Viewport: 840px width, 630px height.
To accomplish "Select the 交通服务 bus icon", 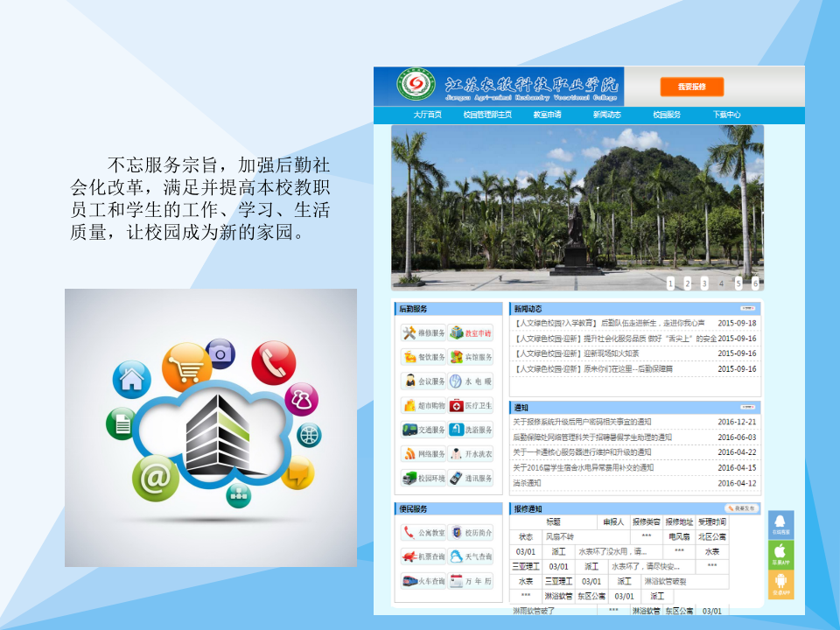I will 422,429.
